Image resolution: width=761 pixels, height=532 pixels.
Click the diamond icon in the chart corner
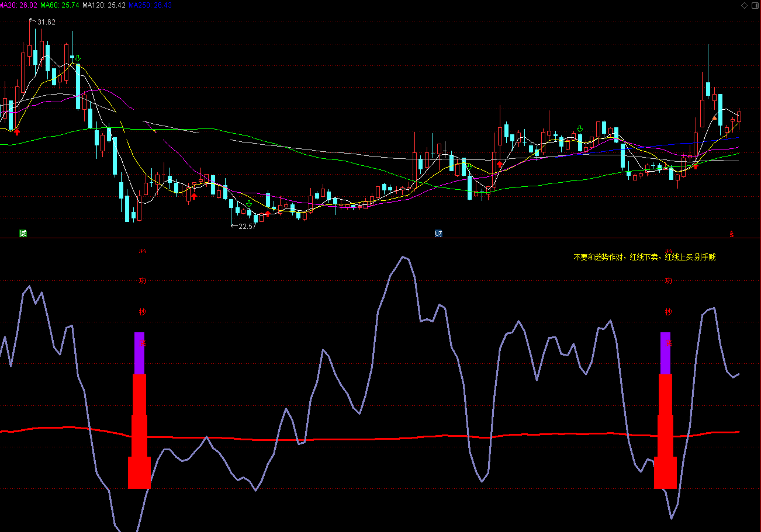744,5
